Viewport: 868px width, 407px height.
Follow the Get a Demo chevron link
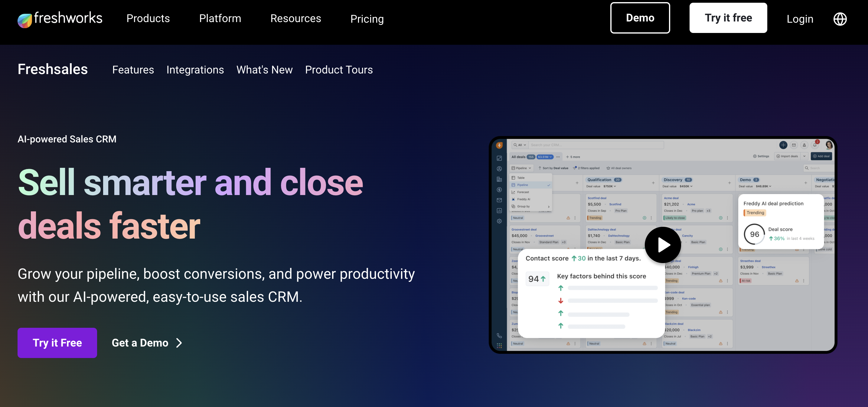click(x=147, y=343)
